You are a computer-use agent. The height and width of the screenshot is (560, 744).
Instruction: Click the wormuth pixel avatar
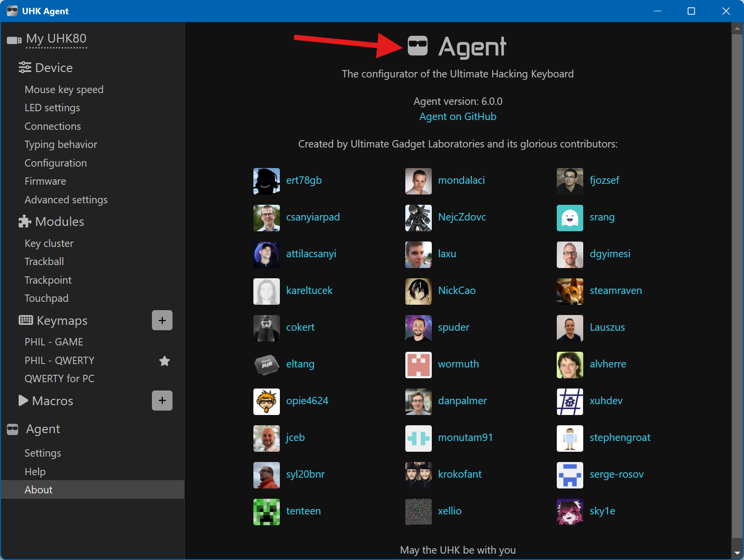[x=419, y=365]
